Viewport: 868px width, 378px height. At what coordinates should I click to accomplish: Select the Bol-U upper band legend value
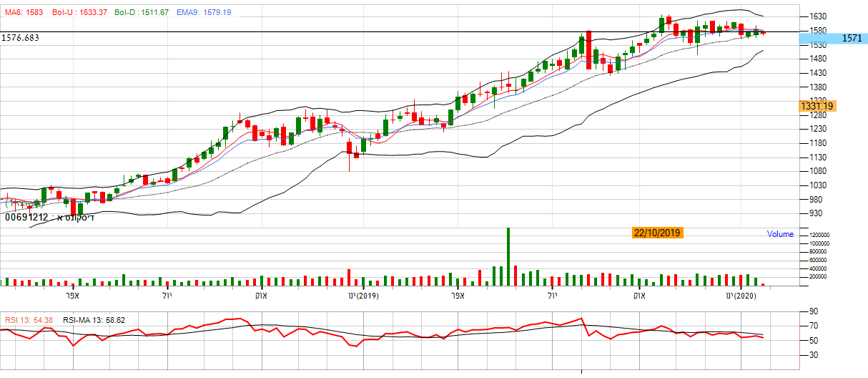(x=73, y=13)
